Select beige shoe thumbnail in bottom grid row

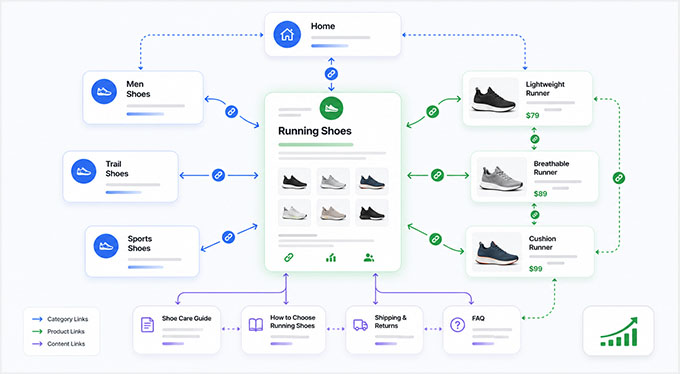[x=333, y=213]
